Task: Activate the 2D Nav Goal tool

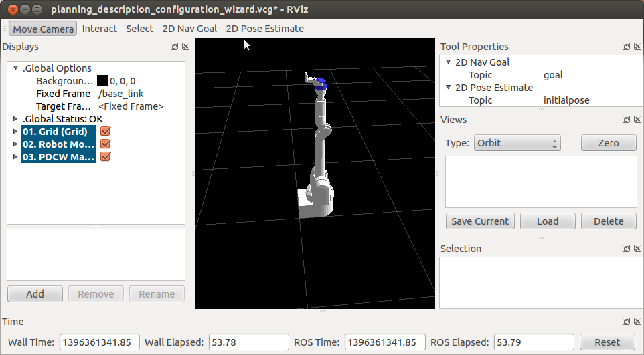Action: coord(189,29)
